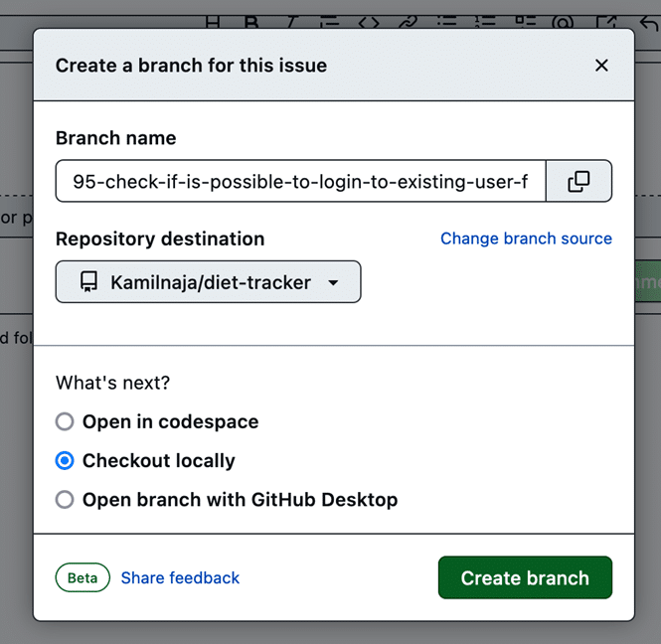This screenshot has width=661, height=644.
Task: Click the task list icon in background toolbar
Action: [525, 22]
